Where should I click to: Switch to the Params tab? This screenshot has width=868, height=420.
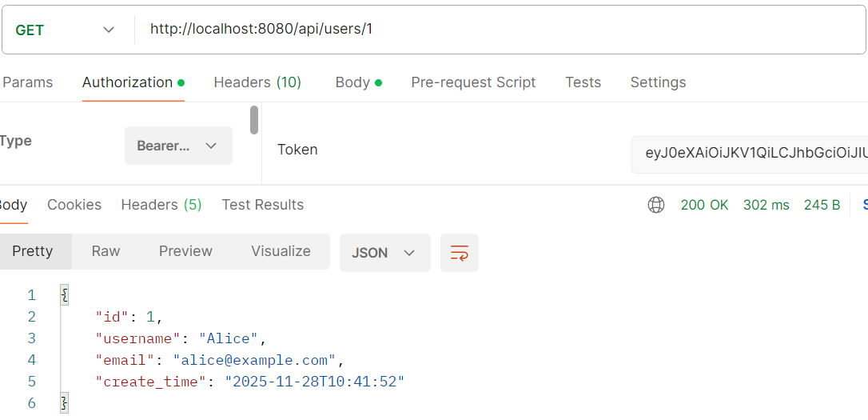pyautogui.click(x=27, y=82)
